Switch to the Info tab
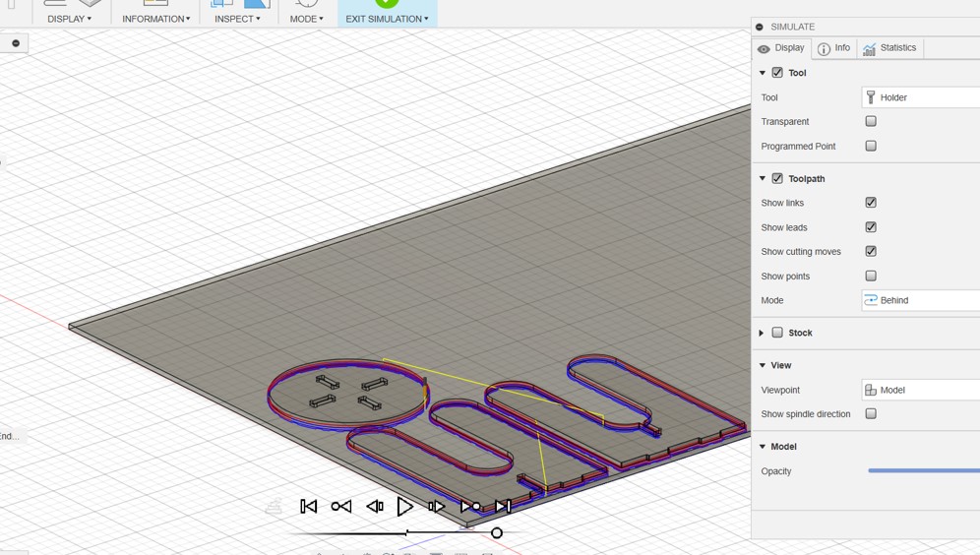 click(833, 48)
